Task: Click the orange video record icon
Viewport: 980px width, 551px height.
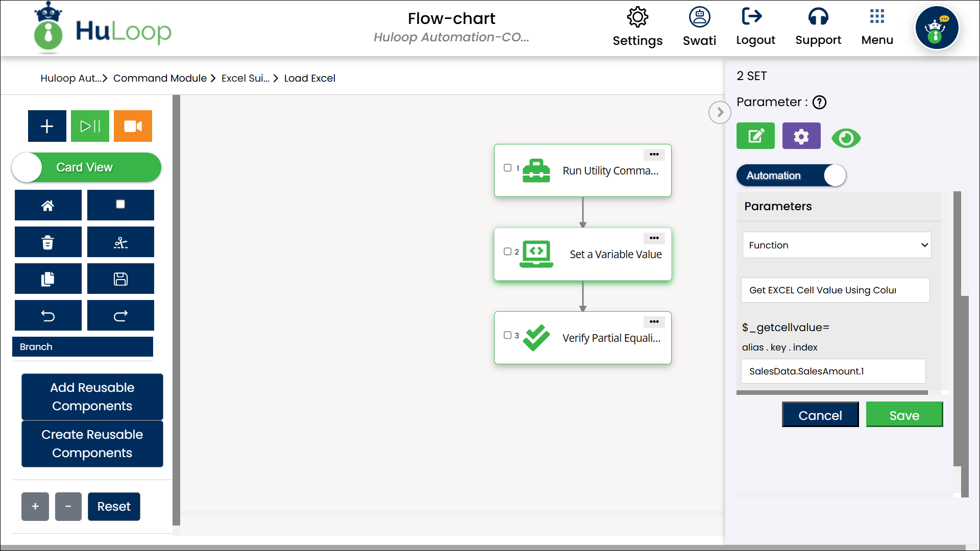Action: click(x=133, y=126)
